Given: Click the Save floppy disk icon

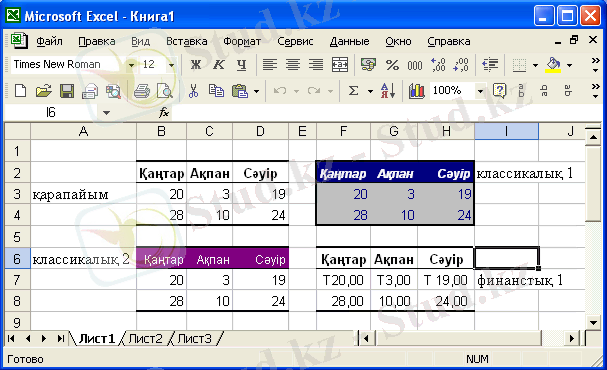Looking at the screenshot, I should pos(67,91).
